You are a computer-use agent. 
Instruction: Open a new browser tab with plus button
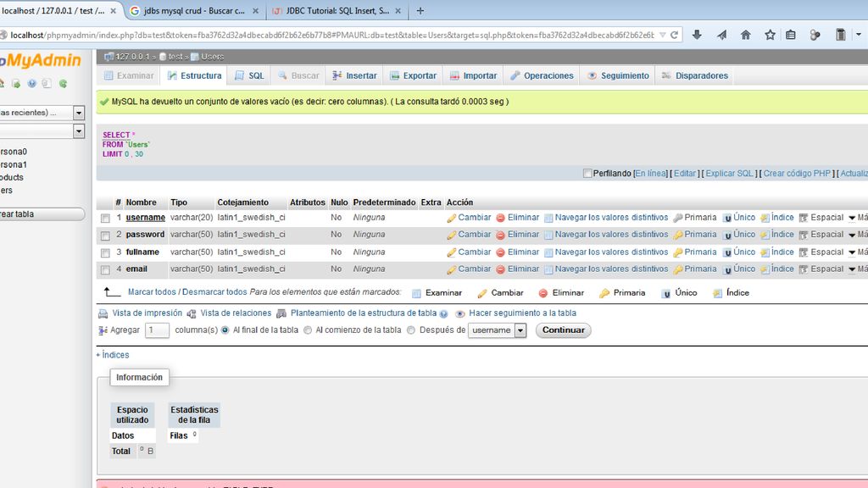pos(420,10)
